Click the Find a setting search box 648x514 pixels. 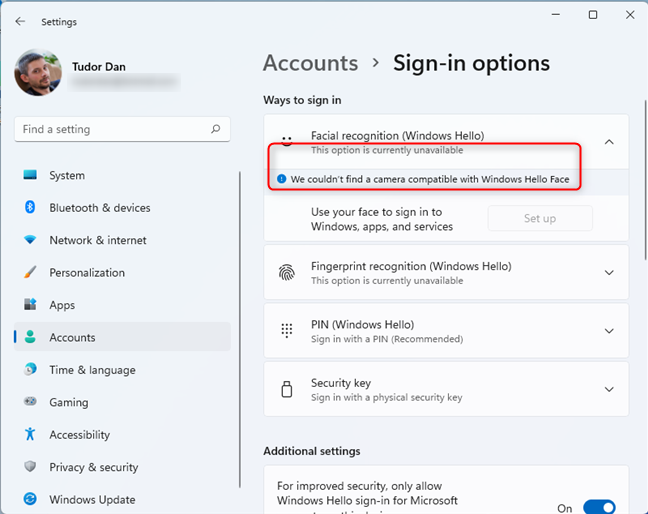122,129
